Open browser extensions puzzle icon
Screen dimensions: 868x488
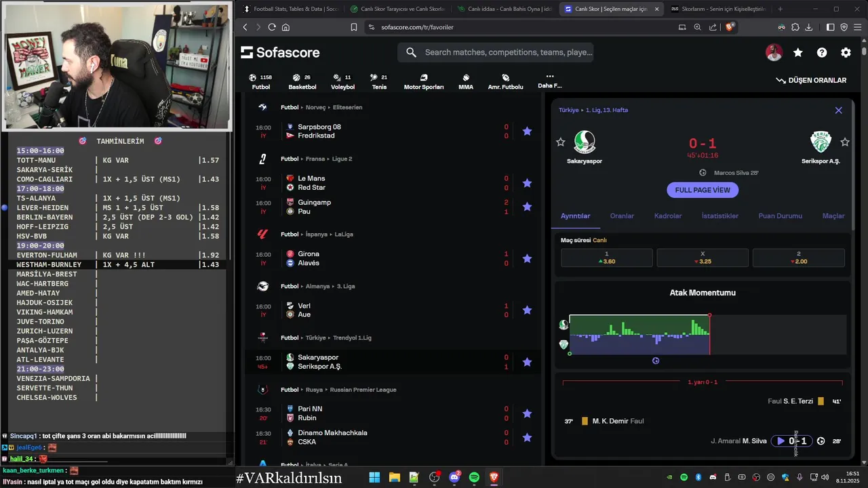point(795,27)
